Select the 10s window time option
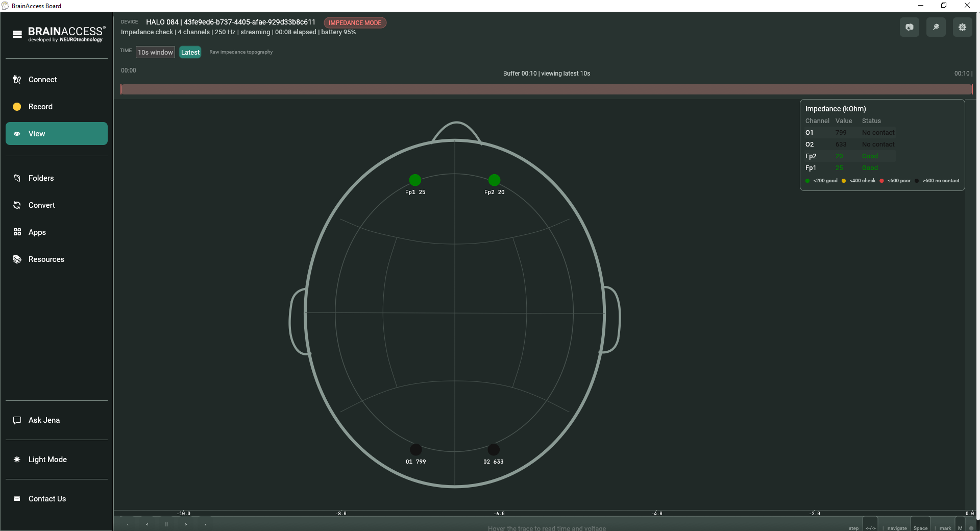 156,52
